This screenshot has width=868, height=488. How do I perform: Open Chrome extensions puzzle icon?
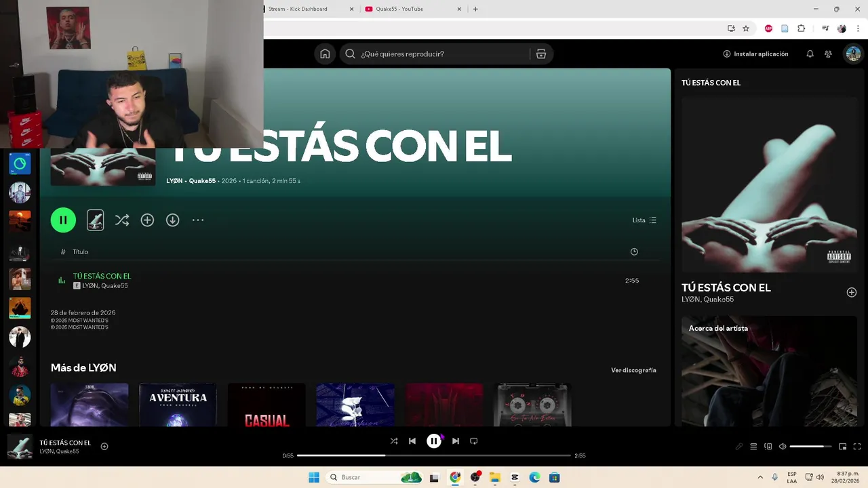(x=802, y=28)
